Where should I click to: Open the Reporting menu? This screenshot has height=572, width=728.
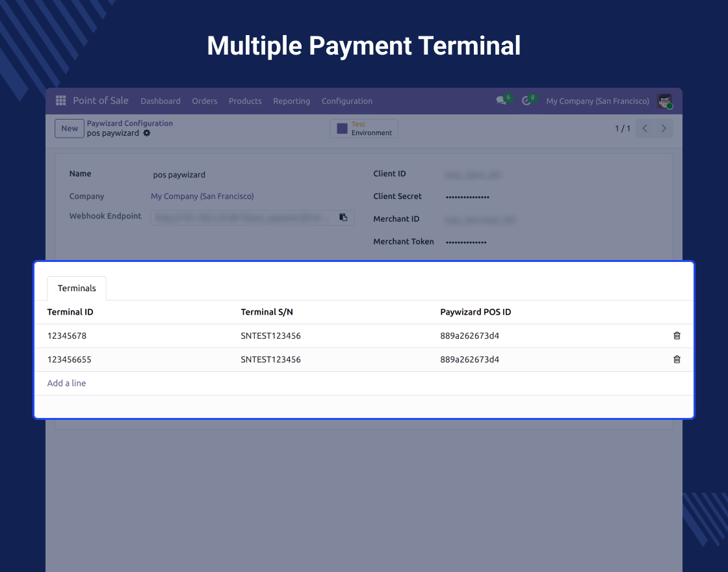coord(292,101)
